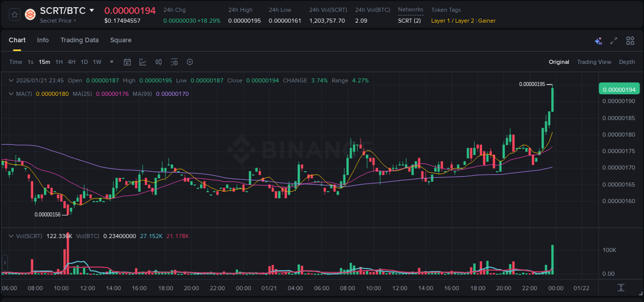The height and width of the screenshot is (302, 644).
Task: Switch to the Trading Data tab
Action: pos(79,40)
